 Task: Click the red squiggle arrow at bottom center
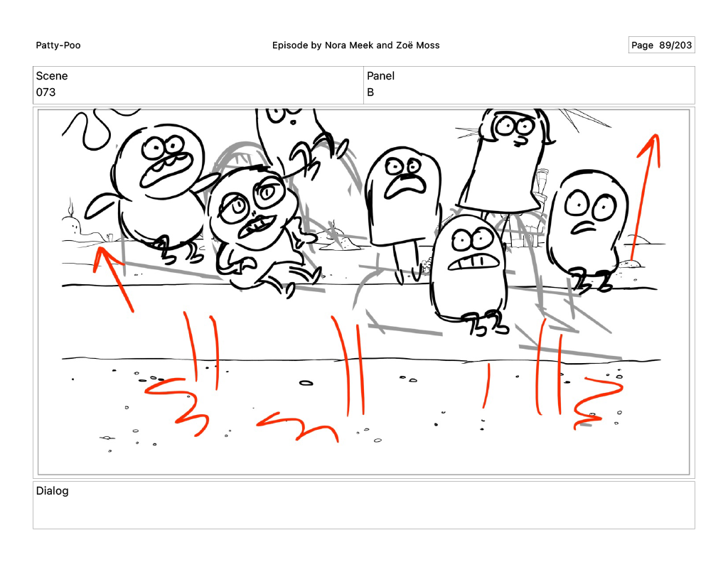click(297, 426)
